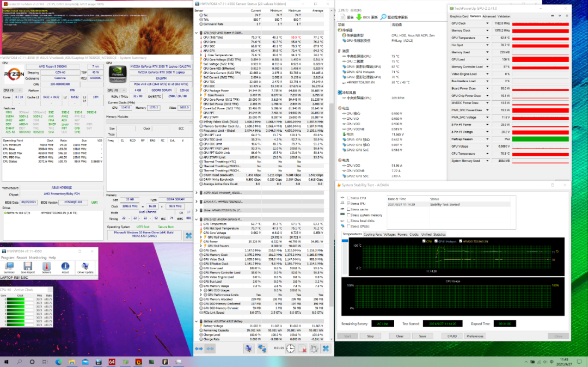
Task: Click AIDA64 red 64 taskbar icon
Action: (112, 362)
